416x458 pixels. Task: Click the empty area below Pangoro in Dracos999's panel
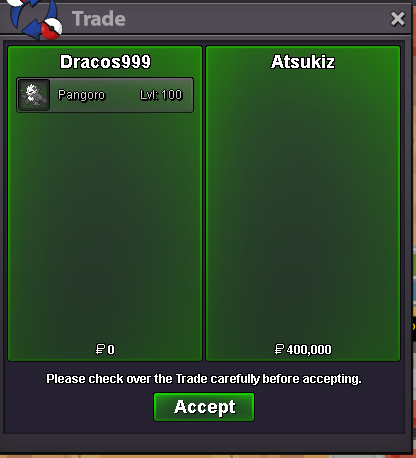point(105,227)
